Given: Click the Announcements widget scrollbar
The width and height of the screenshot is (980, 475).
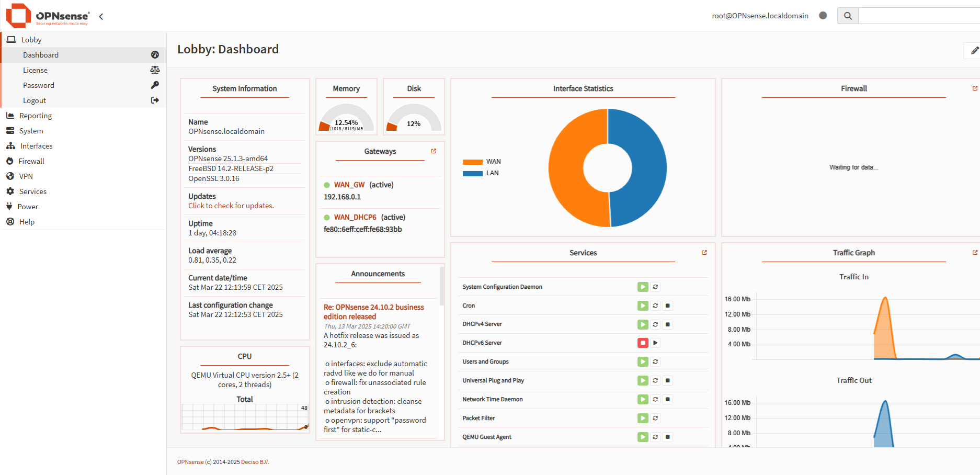Looking at the screenshot, I should (x=442, y=286).
